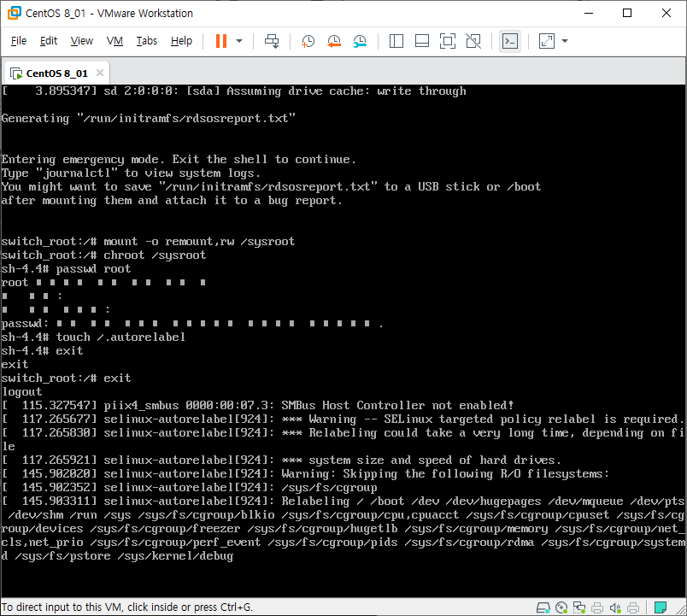Send Ctrl+Alt+Del to the guest OS
Screen dimensions: 687x616
[x=272, y=40]
